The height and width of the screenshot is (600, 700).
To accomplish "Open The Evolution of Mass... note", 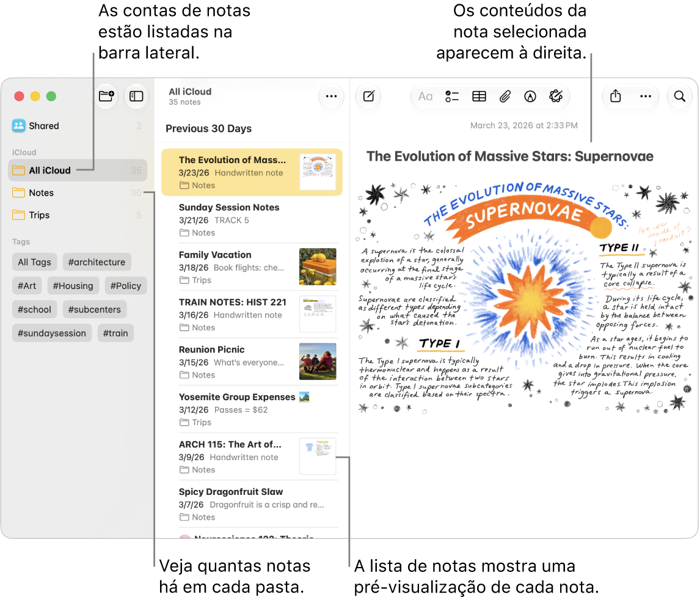I will click(252, 172).
